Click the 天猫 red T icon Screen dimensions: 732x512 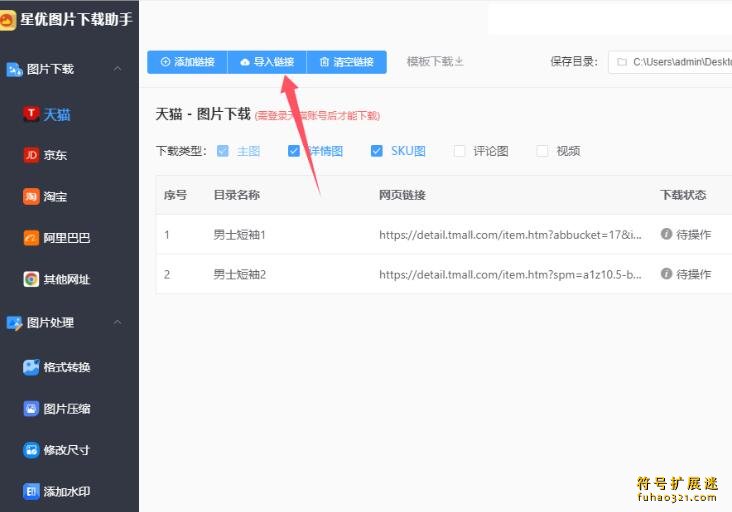31,113
